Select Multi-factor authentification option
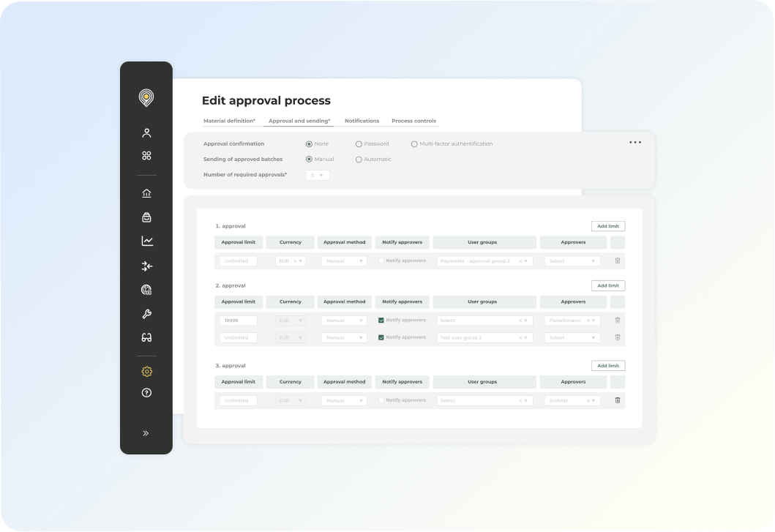 [414, 144]
